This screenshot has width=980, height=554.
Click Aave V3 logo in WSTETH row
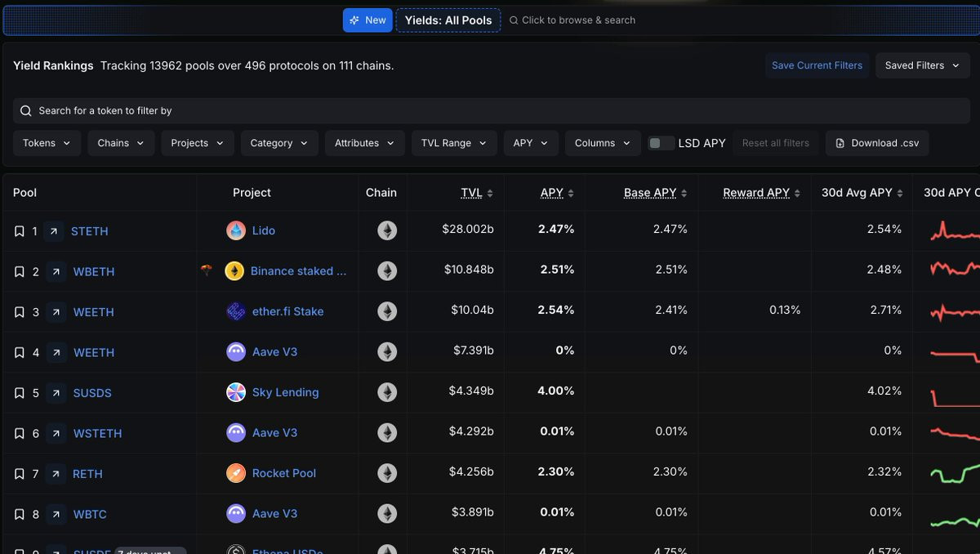(236, 432)
